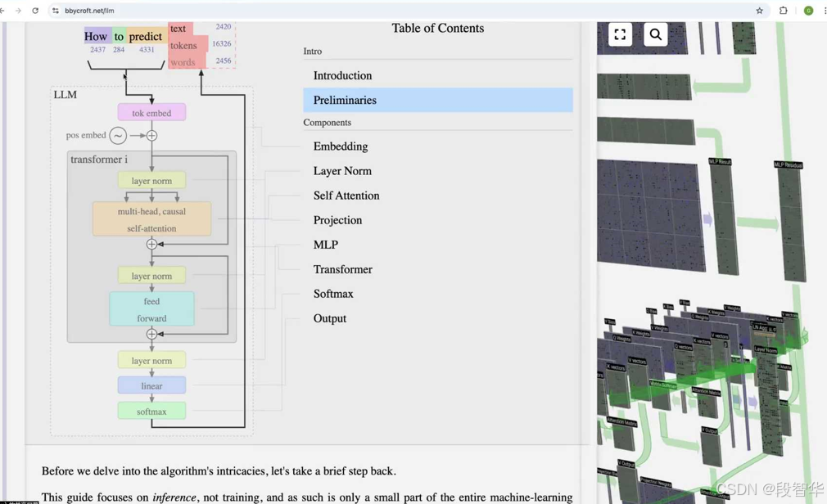Click the tok embed block in the diagram
Viewport: 827px width, 504px height.
pyautogui.click(x=151, y=113)
